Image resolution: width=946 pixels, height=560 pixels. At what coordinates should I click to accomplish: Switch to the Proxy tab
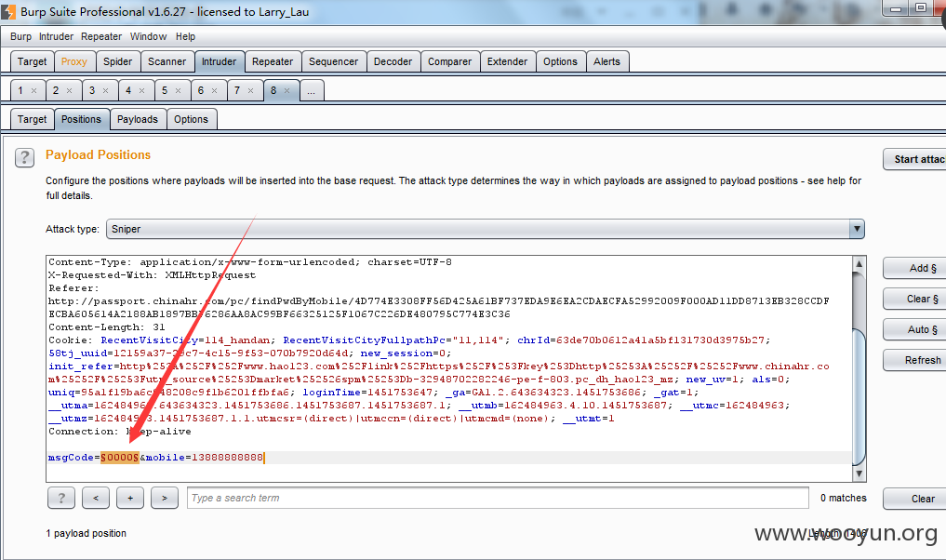74,61
